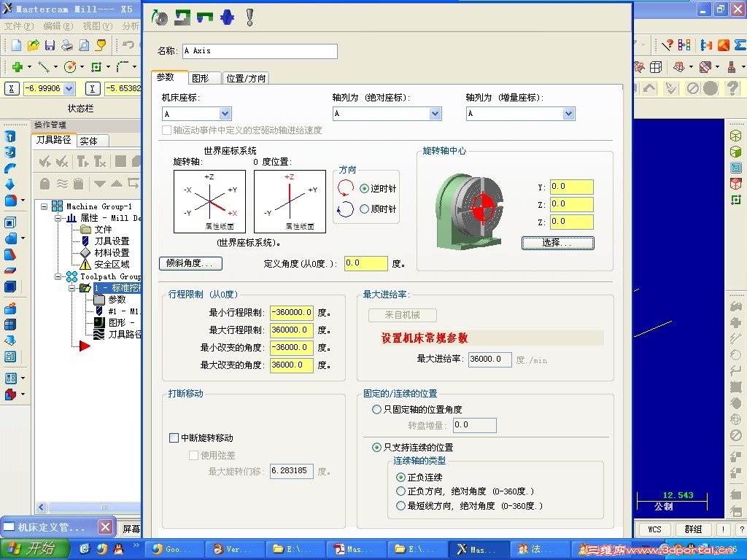Open the 轴列为 (绝对座标) dropdown
The width and height of the screenshot is (747, 560).
click(x=435, y=113)
